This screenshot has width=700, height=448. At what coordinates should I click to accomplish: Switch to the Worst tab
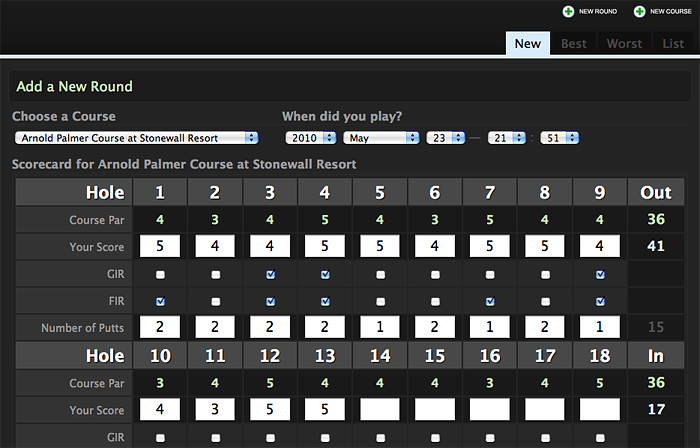coord(624,44)
